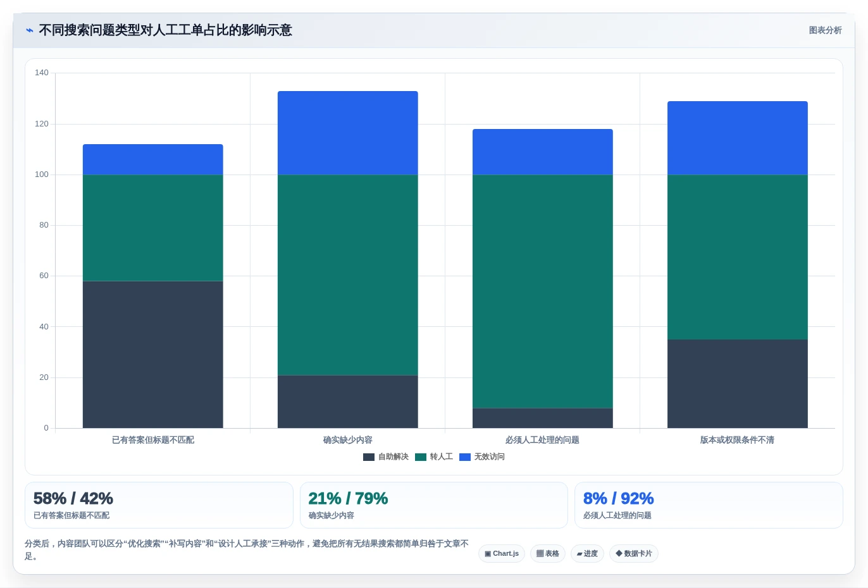Click the y-axis value 60

(x=44, y=276)
